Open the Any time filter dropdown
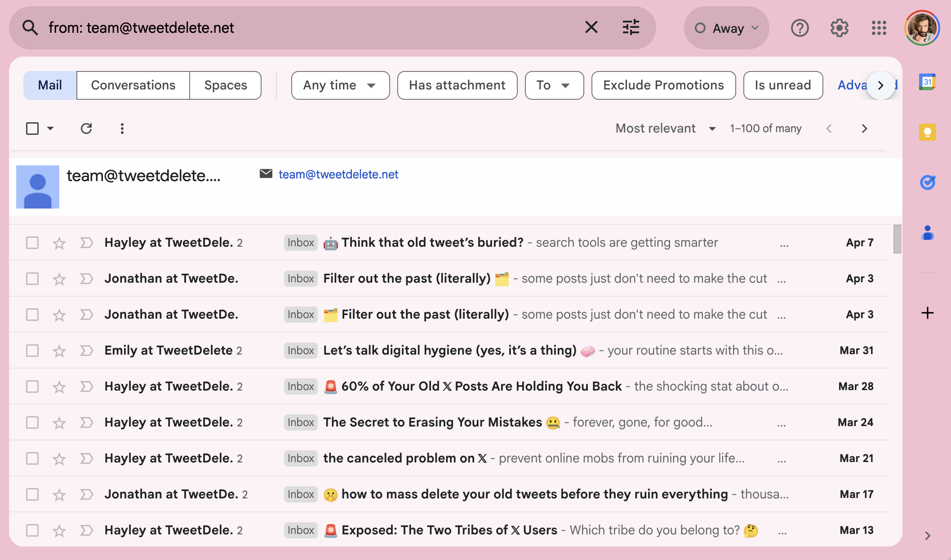Image resolution: width=951 pixels, height=560 pixels. pos(340,85)
